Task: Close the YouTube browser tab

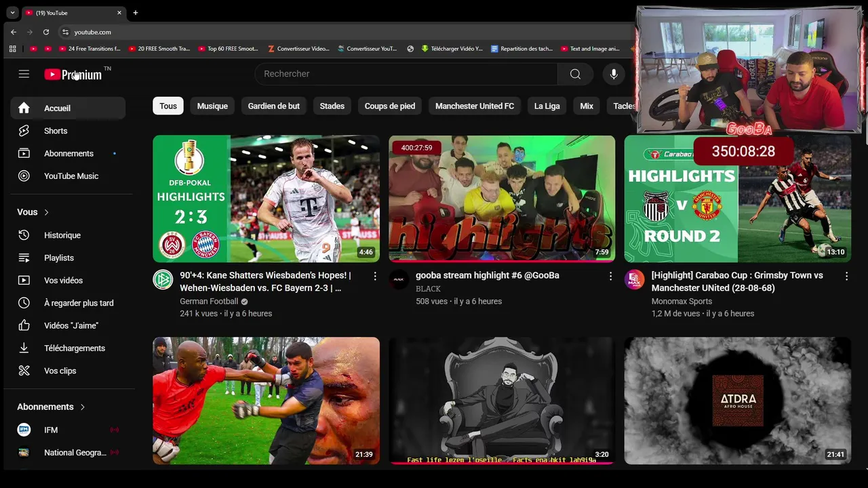Action: pos(119,12)
